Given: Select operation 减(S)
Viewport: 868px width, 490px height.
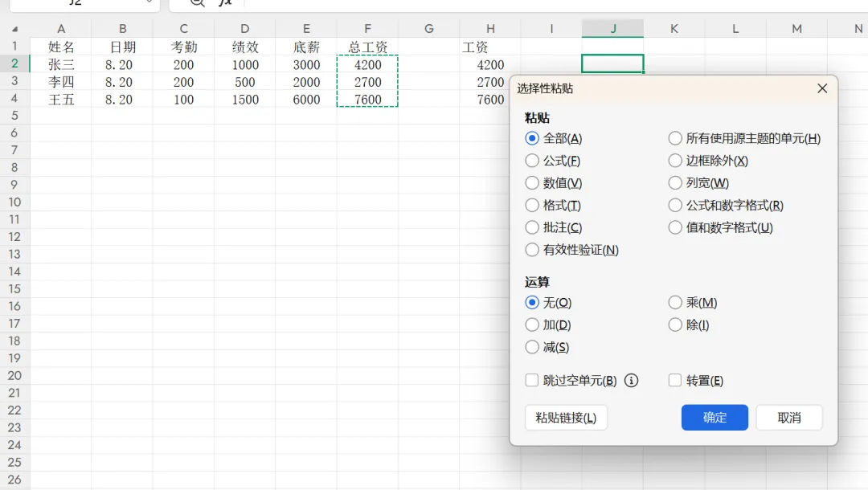Looking at the screenshot, I should (x=532, y=347).
